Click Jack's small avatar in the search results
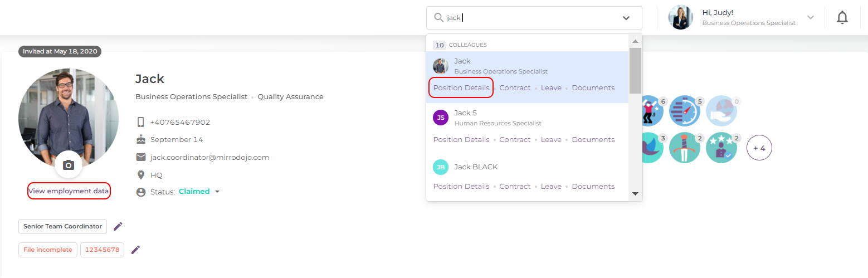The width and height of the screenshot is (868, 278). coord(441,66)
